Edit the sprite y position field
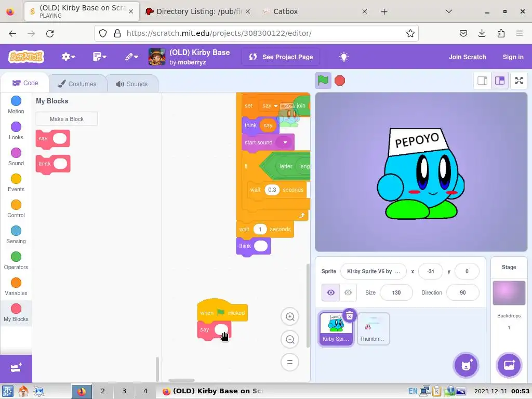Image resolution: width=532 pixels, height=399 pixels. click(x=467, y=271)
